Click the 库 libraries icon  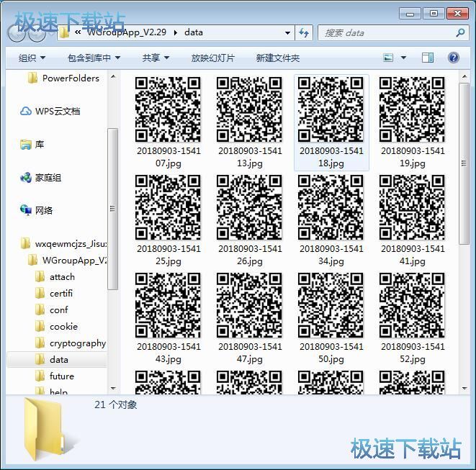point(26,145)
